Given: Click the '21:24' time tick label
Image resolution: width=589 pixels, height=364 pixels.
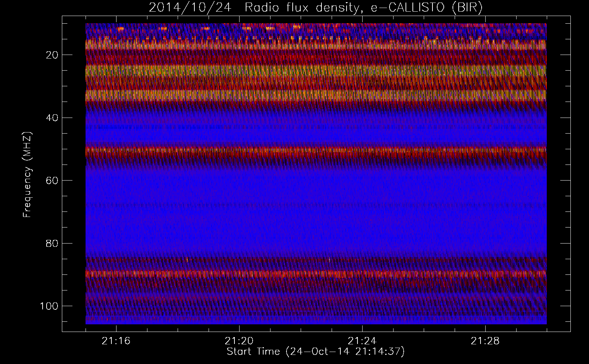Looking at the screenshot, I should (x=362, y=341).
